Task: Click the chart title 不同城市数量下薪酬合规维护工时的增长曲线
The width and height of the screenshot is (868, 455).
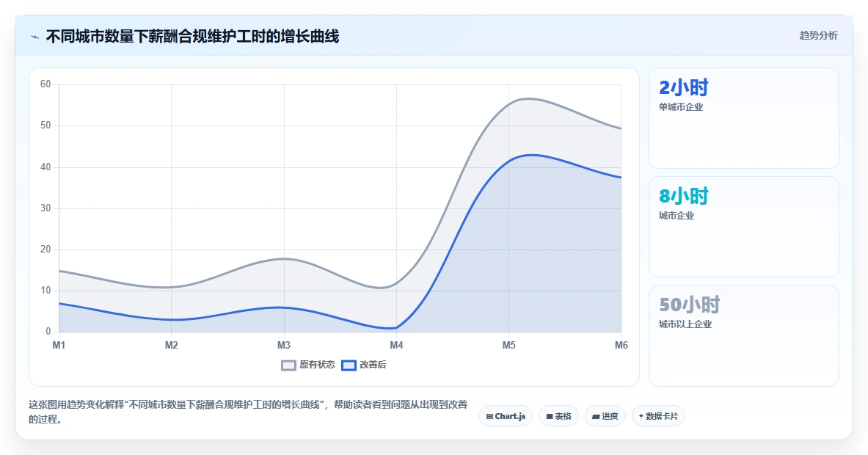Action: tap(192, 37)
